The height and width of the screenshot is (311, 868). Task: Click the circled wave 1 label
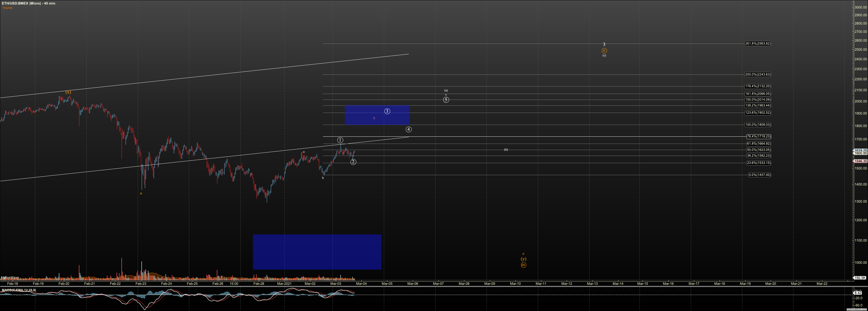340,140
